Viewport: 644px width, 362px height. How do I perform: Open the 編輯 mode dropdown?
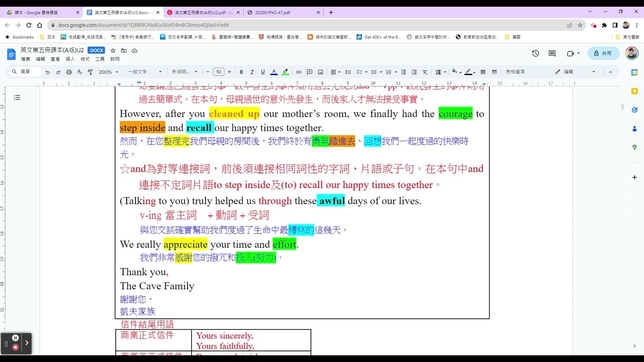click(x=576, y=72)
